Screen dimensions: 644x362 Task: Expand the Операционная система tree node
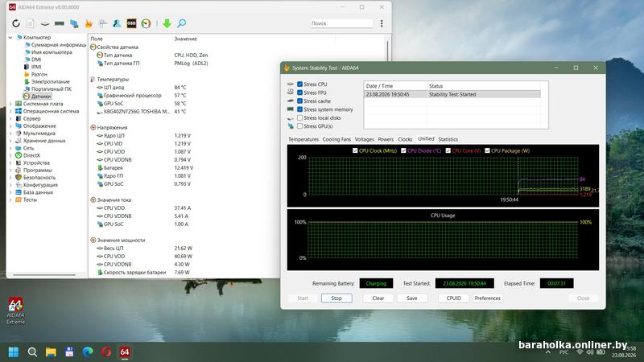point(10,111)
